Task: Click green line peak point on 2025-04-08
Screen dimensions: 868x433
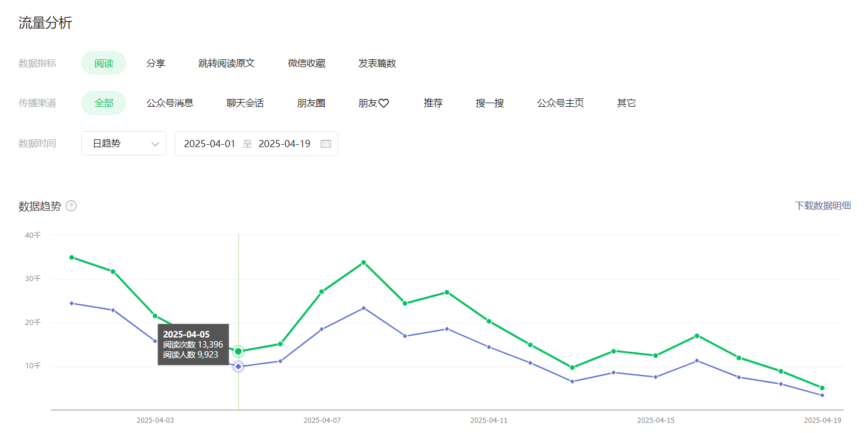Action: (363, 262)
